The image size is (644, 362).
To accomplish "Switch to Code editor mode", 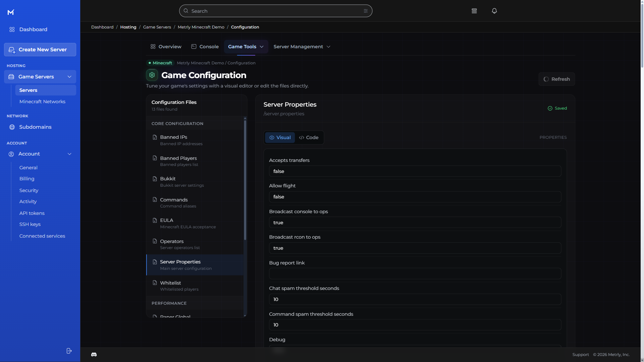I will (x=309, y=137).
